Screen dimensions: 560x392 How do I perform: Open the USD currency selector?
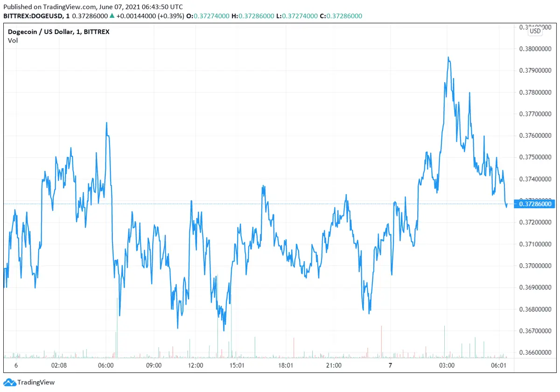pos(535,31)
